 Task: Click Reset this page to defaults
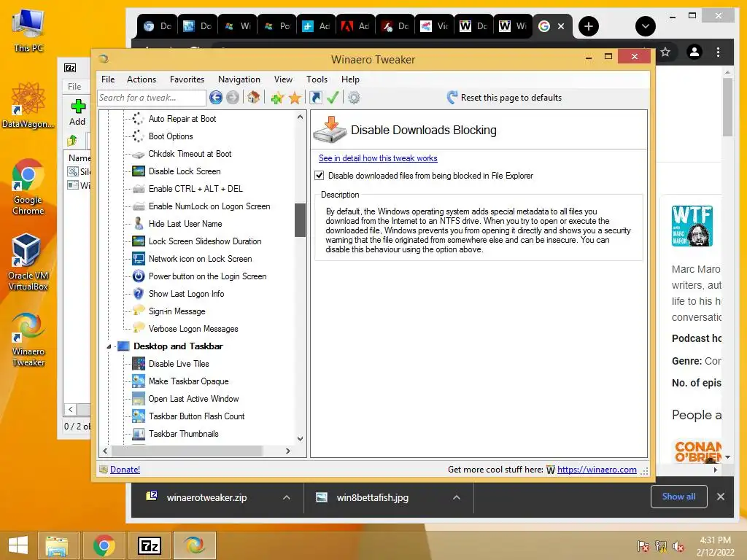click(x=505, y=98)
